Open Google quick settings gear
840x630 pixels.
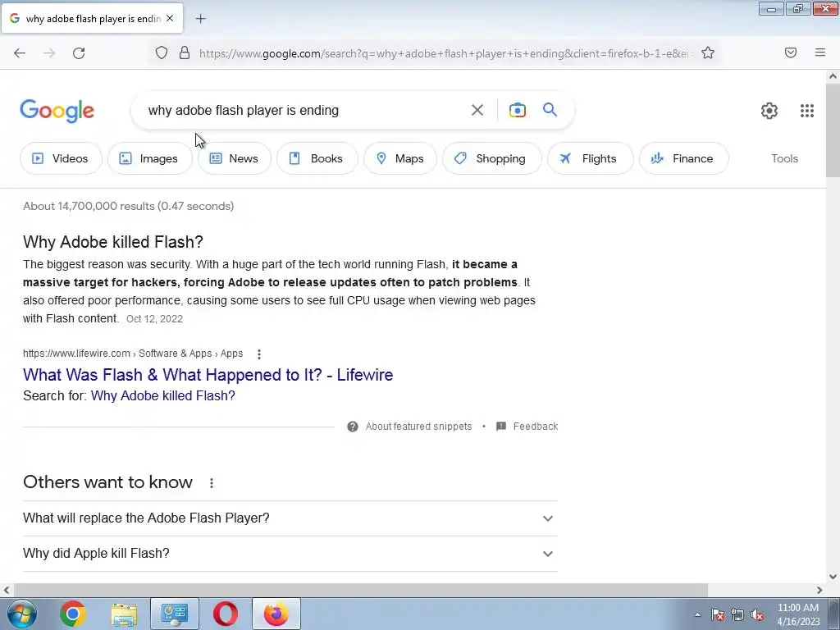coord(769,111)
